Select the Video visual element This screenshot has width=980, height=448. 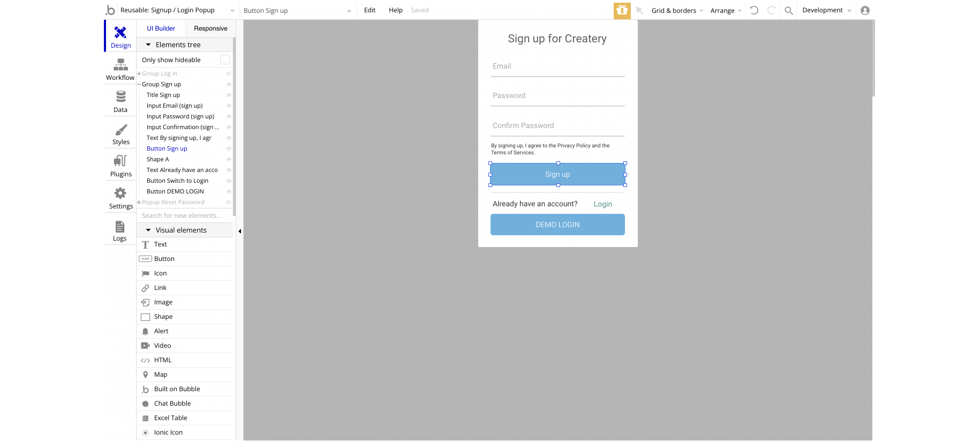point(185,346)
